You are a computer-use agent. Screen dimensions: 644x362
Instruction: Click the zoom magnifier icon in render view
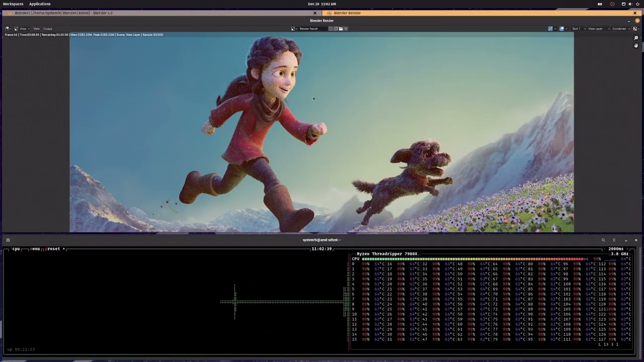tap(636, 38)
